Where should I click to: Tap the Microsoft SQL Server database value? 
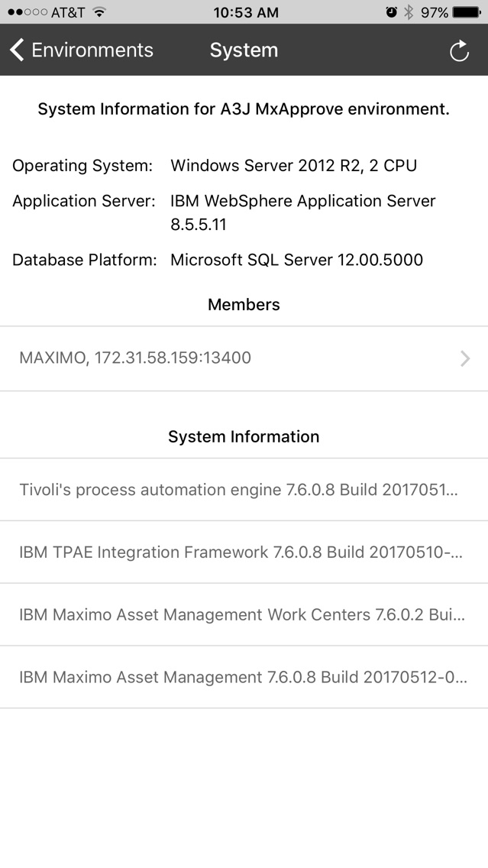tap(296, 260)
